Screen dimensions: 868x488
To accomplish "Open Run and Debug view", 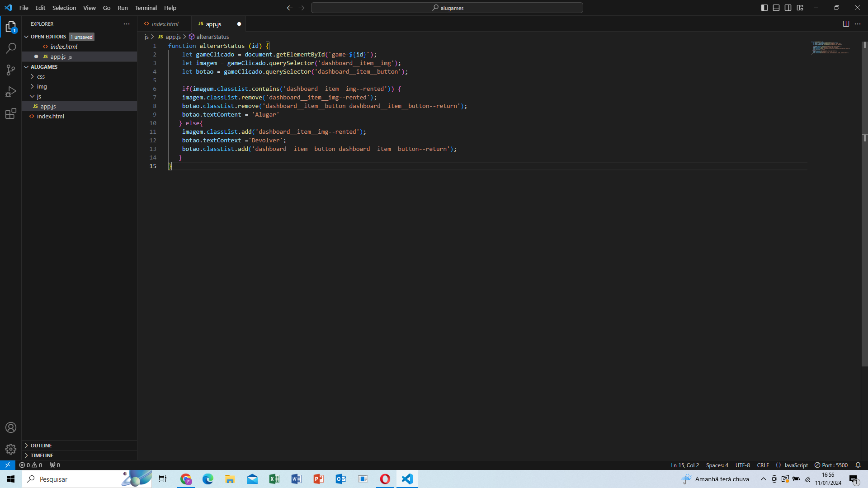I will (x=11, y=92).
